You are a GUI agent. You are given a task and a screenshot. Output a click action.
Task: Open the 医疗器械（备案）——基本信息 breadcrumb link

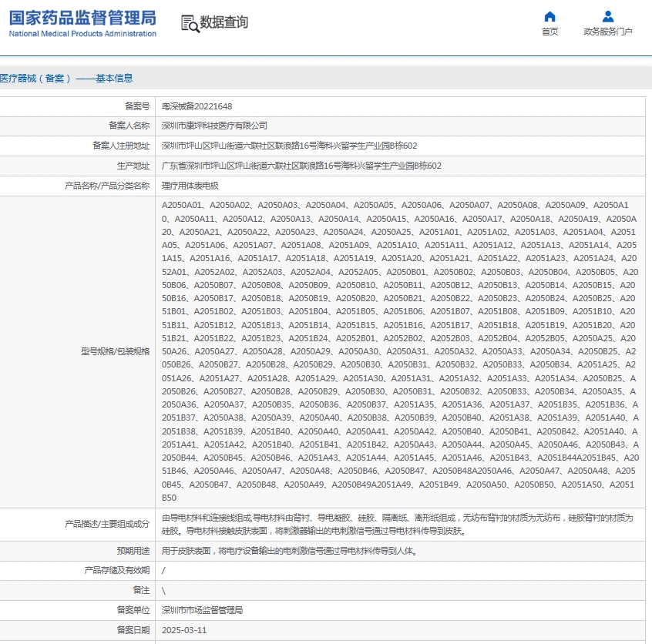(x=68, y=78)
